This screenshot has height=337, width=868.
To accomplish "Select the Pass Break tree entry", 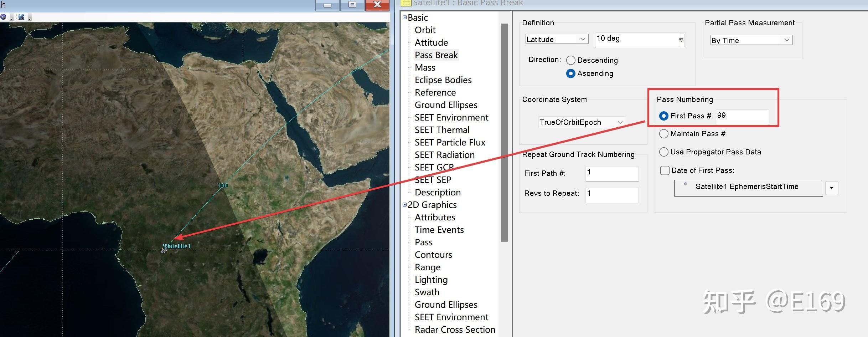I will coord(436,55).
